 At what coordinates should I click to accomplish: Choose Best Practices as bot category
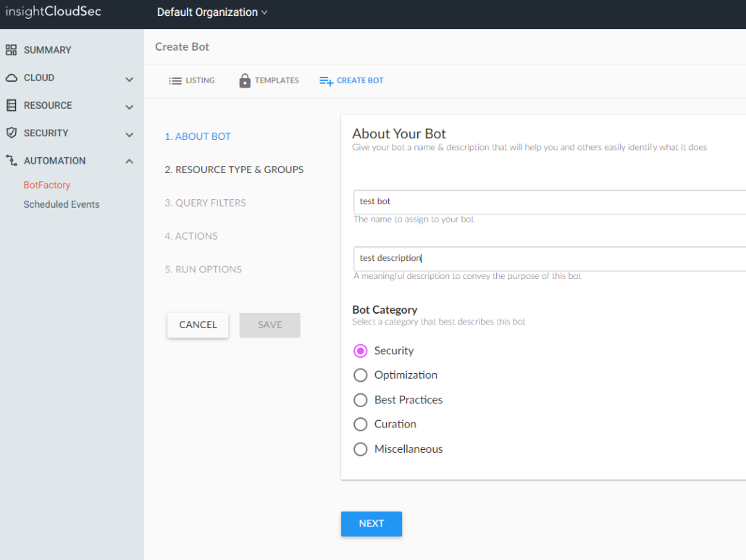361,400
